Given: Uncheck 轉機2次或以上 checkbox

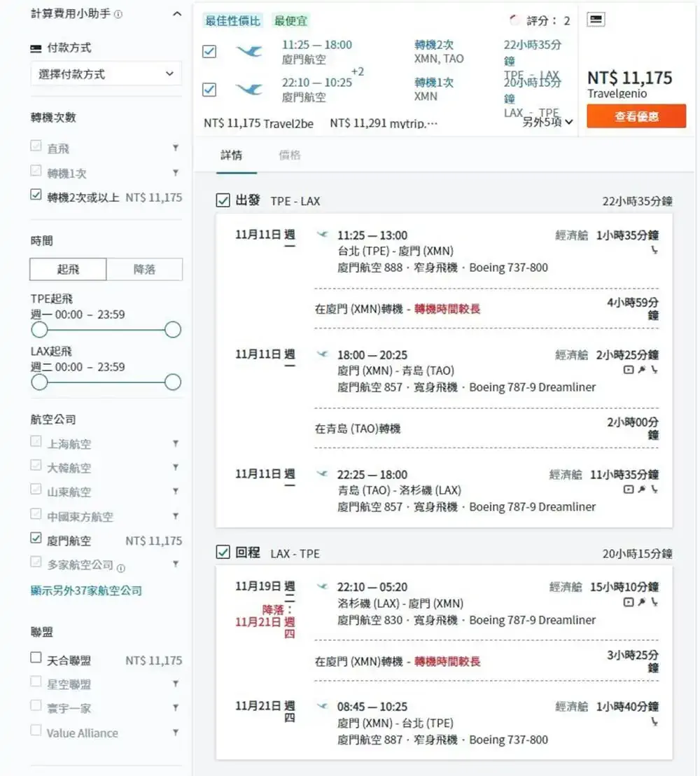Looking at the screenshot, I should pyautogui.click(x=36, y=195).
